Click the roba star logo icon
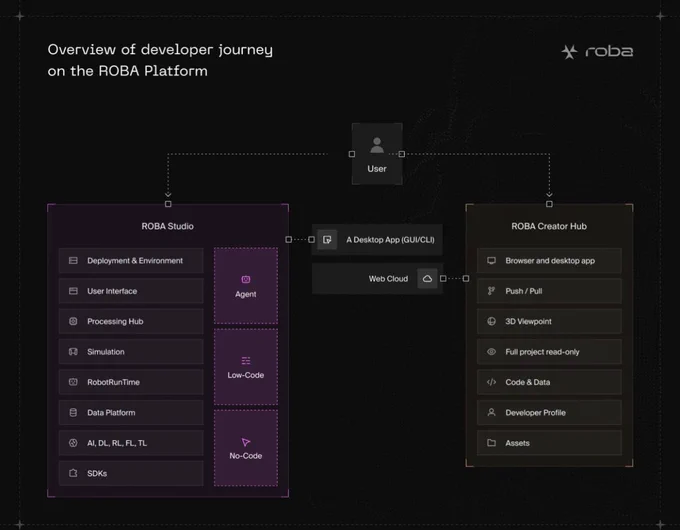The height and width of the screenshot is (530, 680). [569, 52]
